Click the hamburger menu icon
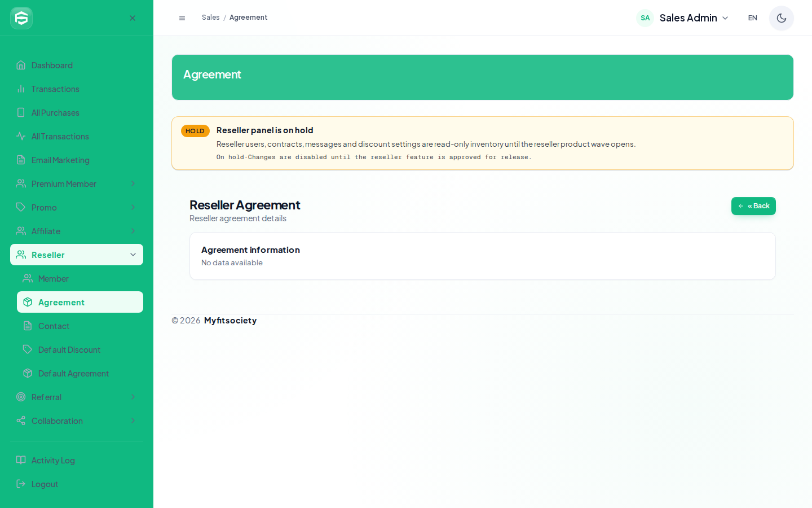Screen dimensions: 812x508 coord(182,18)
